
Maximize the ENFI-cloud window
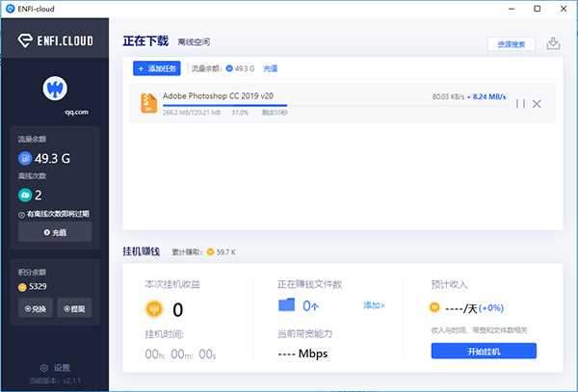pos(538,9)
